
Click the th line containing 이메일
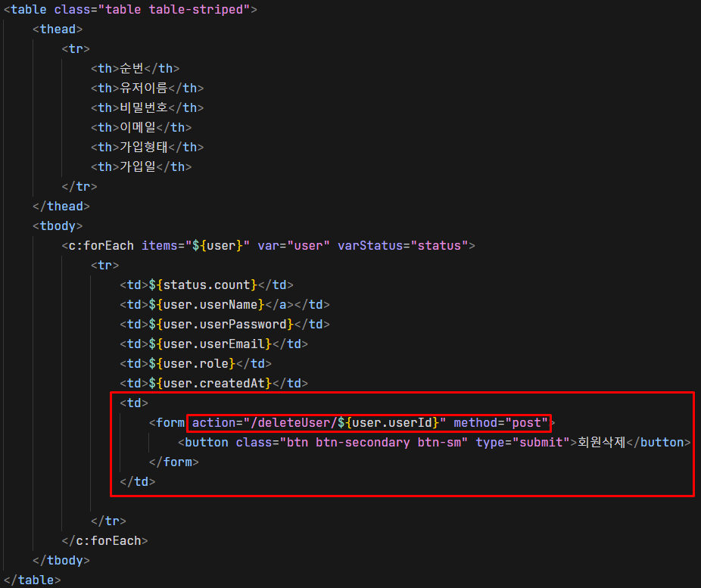click(142, 127)
